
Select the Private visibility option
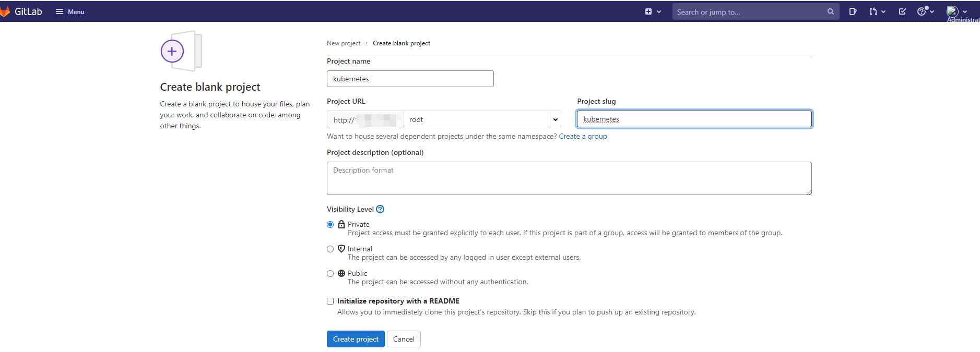point(330,225)
